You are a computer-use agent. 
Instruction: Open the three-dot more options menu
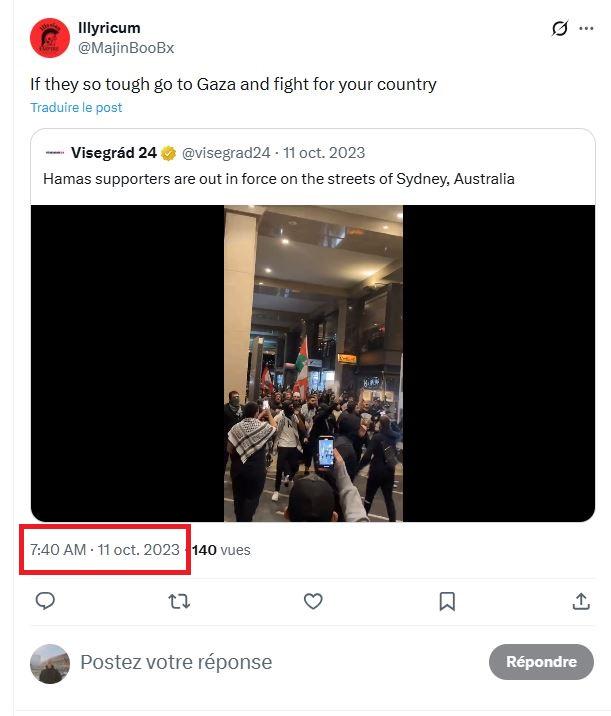587,29
